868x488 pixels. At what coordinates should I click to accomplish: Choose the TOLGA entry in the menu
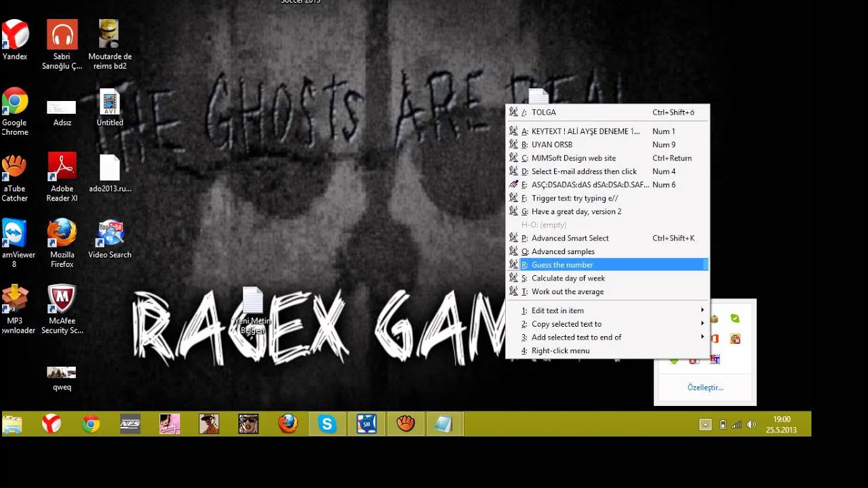(x=608, y=113)
